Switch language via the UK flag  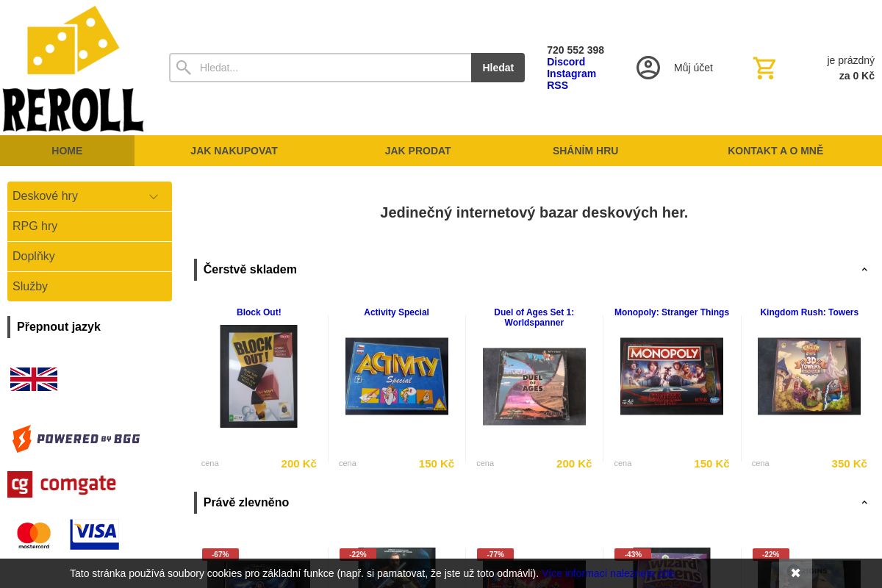coord(34,379)
